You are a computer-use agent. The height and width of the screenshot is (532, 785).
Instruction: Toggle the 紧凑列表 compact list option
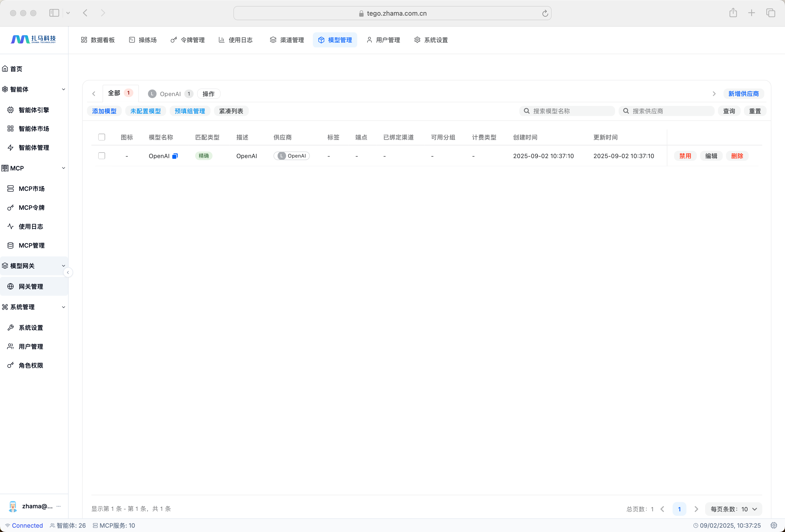click(231, 111)
